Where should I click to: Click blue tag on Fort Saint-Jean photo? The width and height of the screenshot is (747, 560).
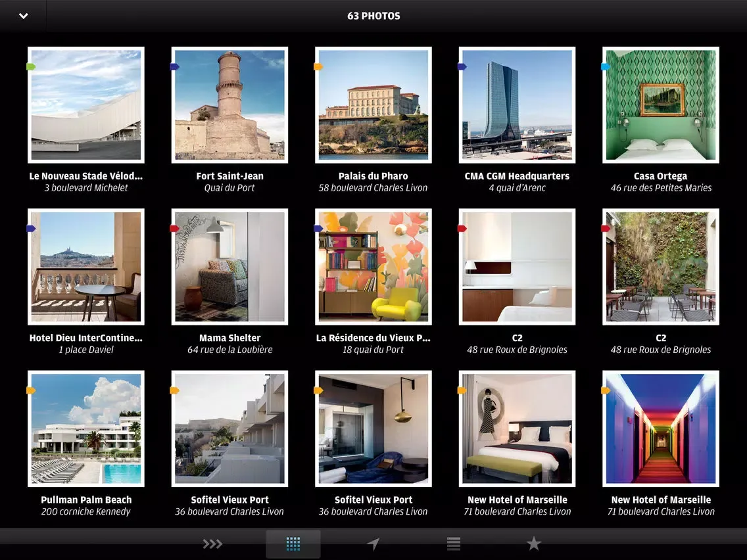(x=175, y=66)
